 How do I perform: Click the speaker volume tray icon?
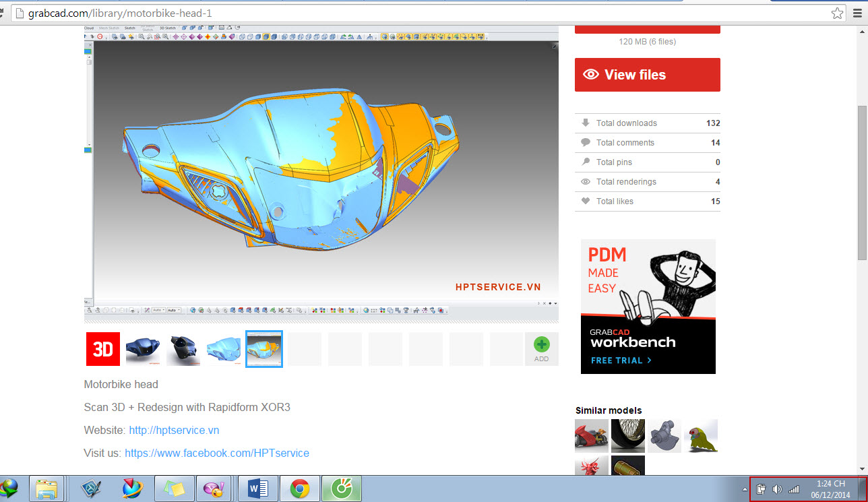777,489
